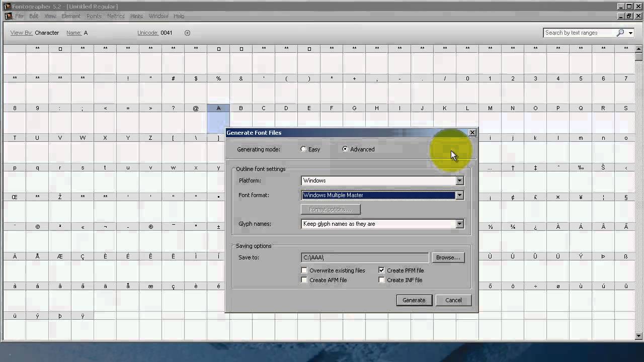This screenshot has height=362, width=644.
Task: Select the glyph cell labeled £
Action: pyautogui.click(x=535, y=208)
